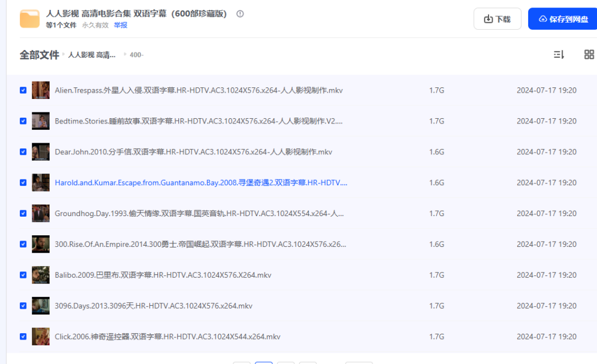Click 1.7G size of Alien.Trespass row
The height and width of the screenshot is (364, 597).
click(437, 90)
